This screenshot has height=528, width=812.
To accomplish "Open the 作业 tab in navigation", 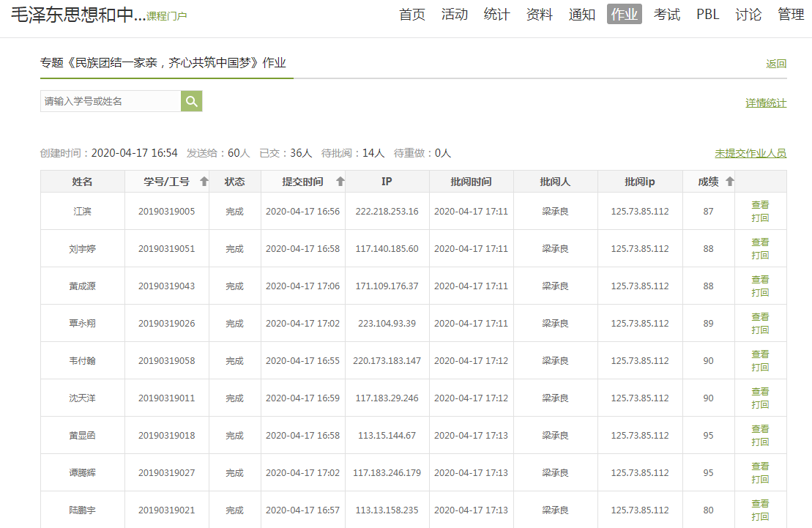I will (624, 15).
